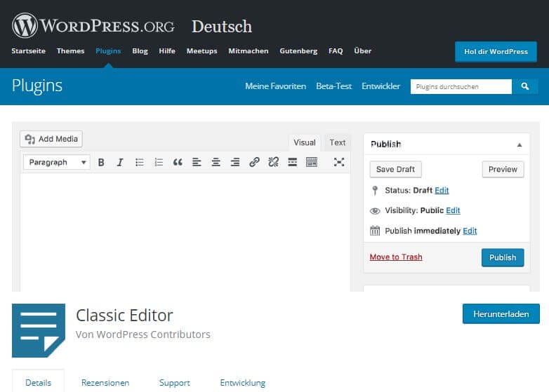Open the Rezensionen tab
549x392 pixels.
pyautogui.click(x=105, y=383)
